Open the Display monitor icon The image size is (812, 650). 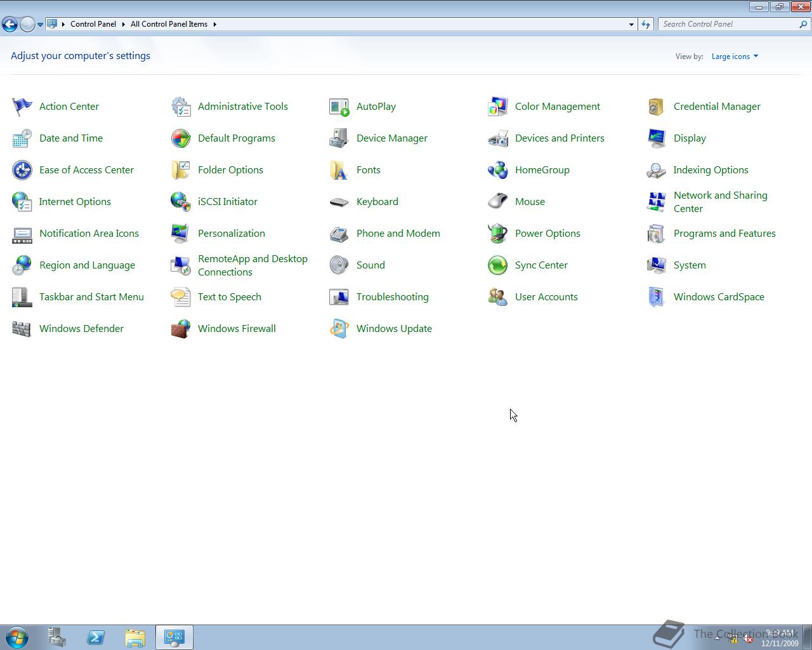[x=657, y=138]
